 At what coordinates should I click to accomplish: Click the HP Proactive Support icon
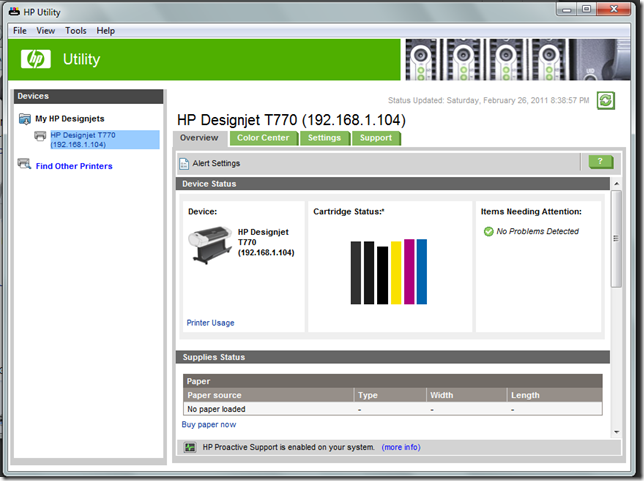click(x=190, y=447)
